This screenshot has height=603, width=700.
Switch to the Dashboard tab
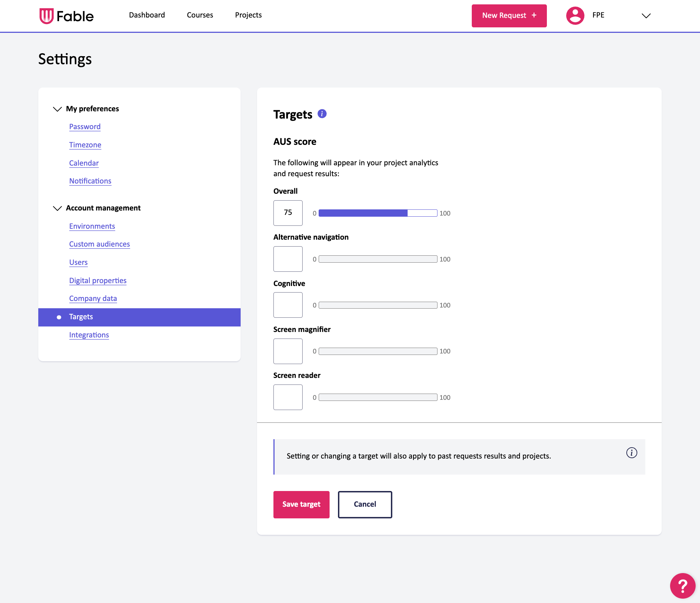click(147, 15)
